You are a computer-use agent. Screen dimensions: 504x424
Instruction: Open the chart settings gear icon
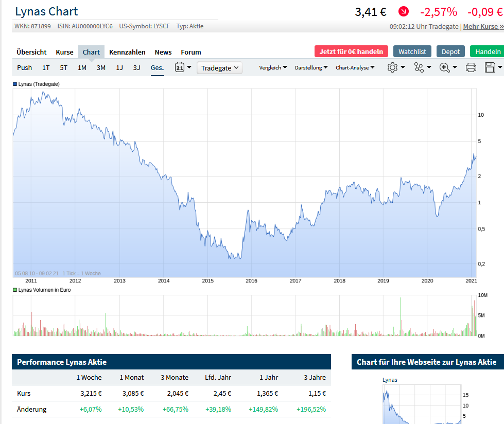[392, 67]
